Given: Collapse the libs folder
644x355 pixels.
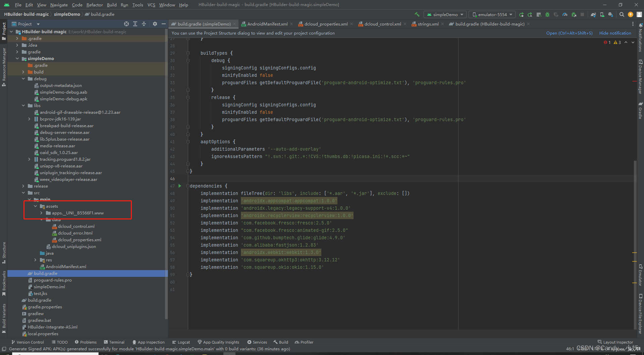Looking at the screenshot, I should [23, 105].
